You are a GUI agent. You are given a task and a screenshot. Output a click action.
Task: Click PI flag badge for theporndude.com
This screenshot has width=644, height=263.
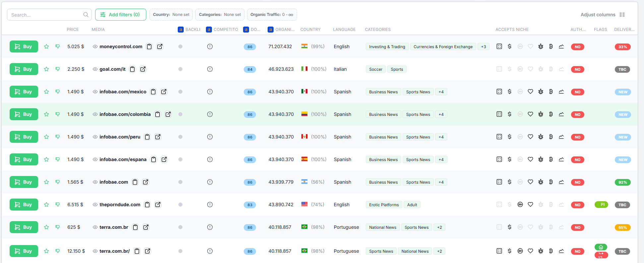pos(601,205)
